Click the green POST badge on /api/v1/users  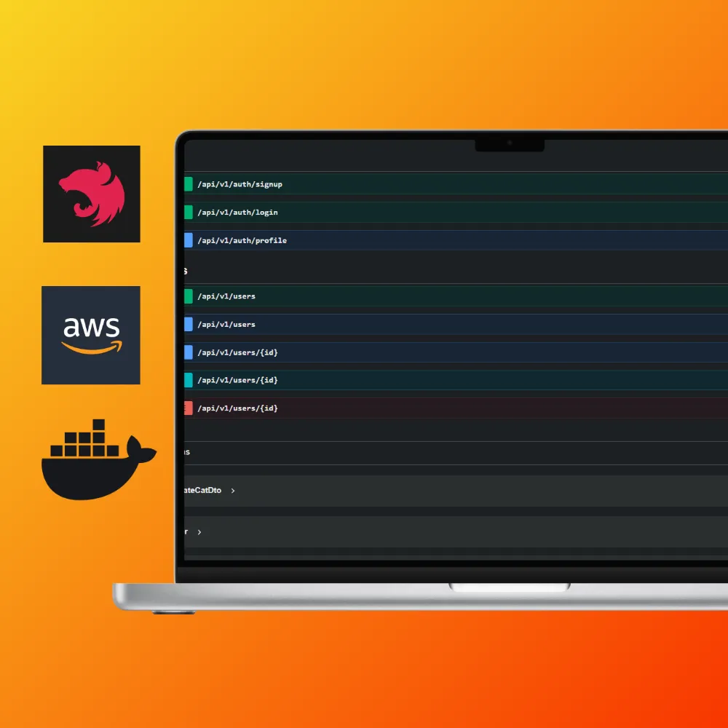tap(187, 296)
